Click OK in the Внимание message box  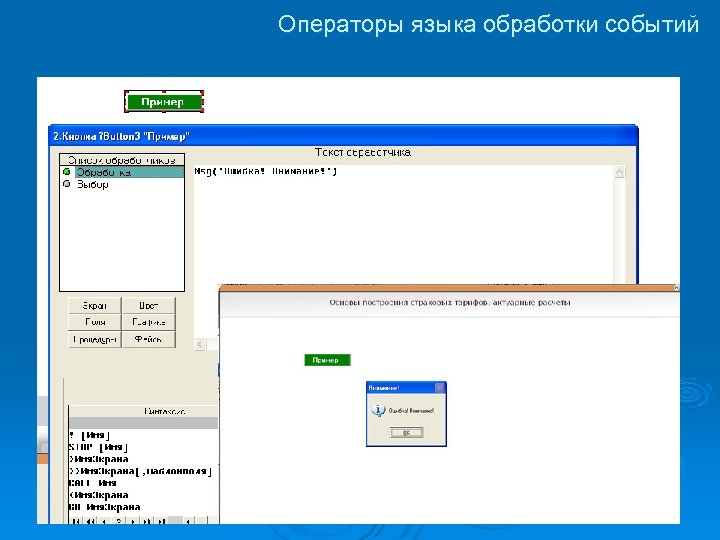point(406,433)
